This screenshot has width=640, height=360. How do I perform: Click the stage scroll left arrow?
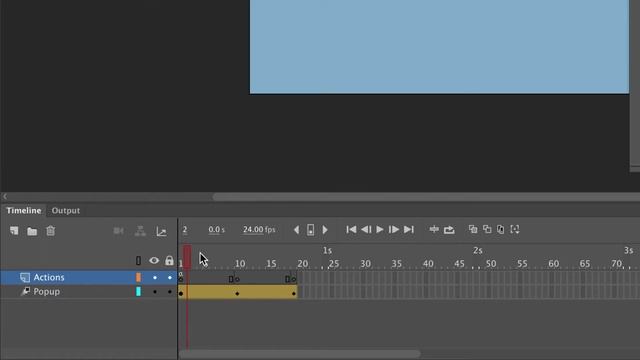[5, 197]
